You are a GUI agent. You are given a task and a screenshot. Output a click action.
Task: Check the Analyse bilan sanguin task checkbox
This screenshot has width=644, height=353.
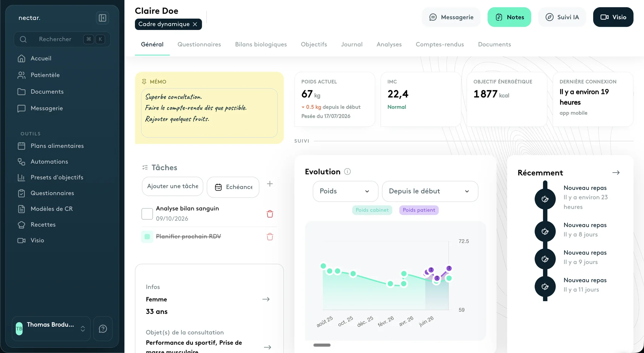pos(147,214)
